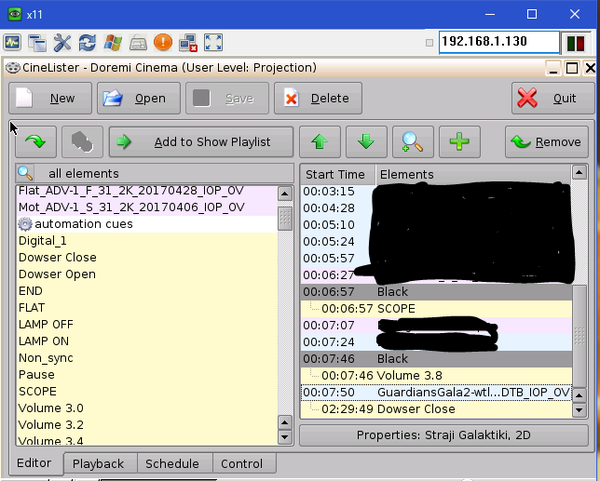Open the all elements filter dropdown
This screenshot has width=600, height=481.
pyautogui.click(x=155, y=174)
